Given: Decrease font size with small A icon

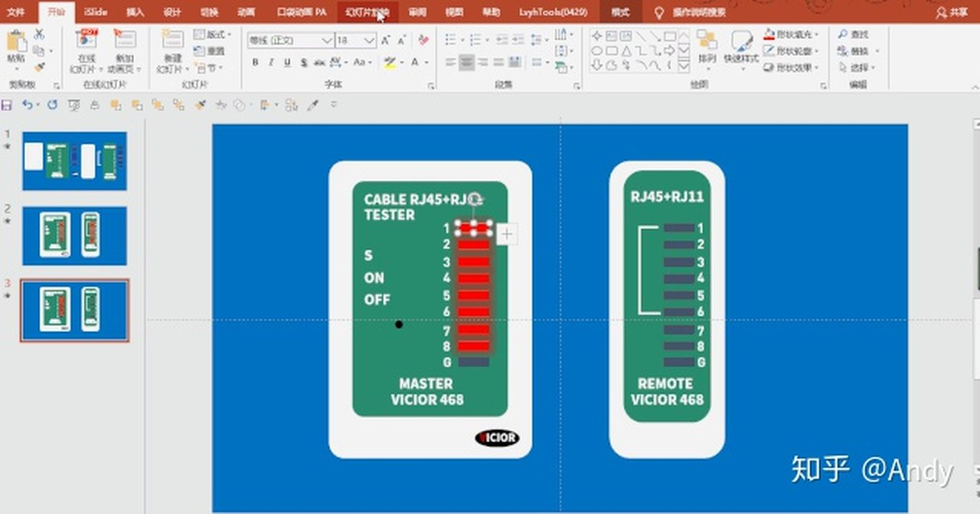Looking at the screenshot, I should [x=402, y=41].
